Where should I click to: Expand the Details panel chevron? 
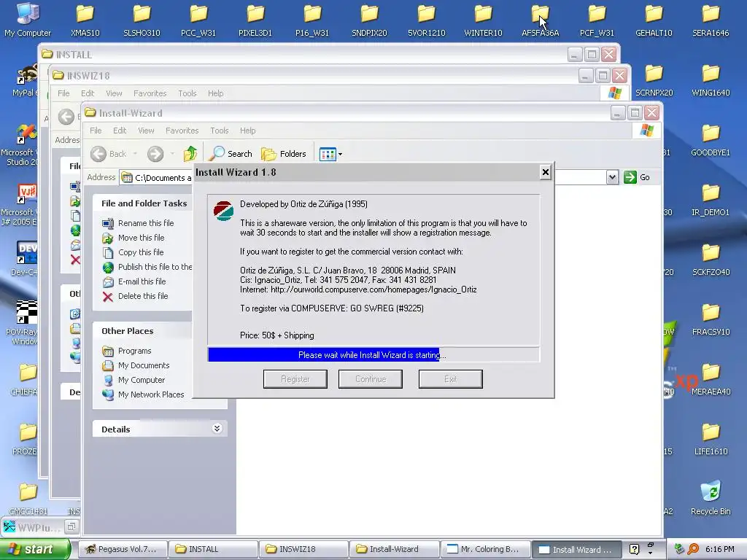click(217, 429)
